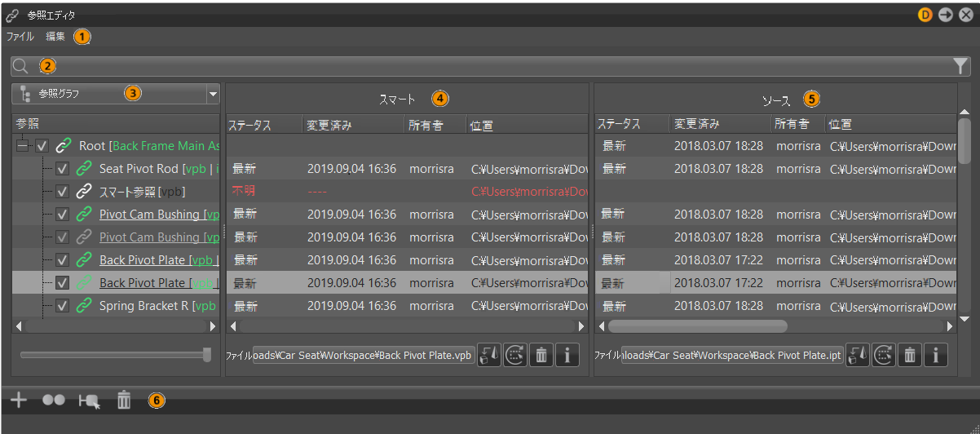This screenshot has height=434, width=980.
Task: Toggle checkbox of first active Pivot Cam Bushing
Action: click(x=62, y=215)
